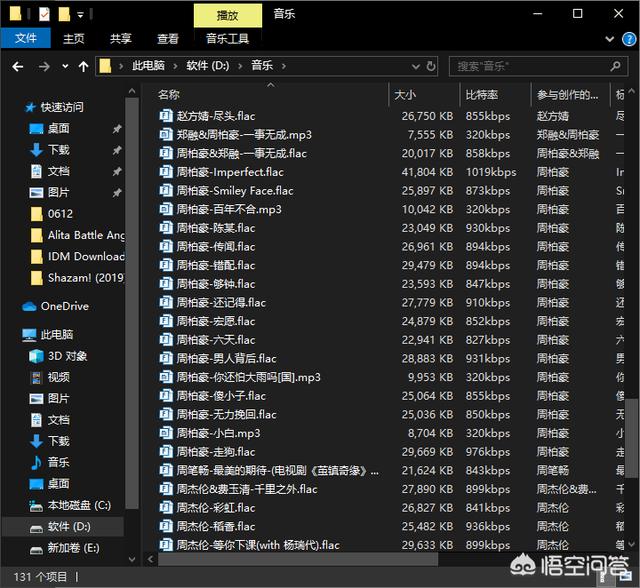Click the forward navigation arrow
The image size is (640, 588).
44,67
